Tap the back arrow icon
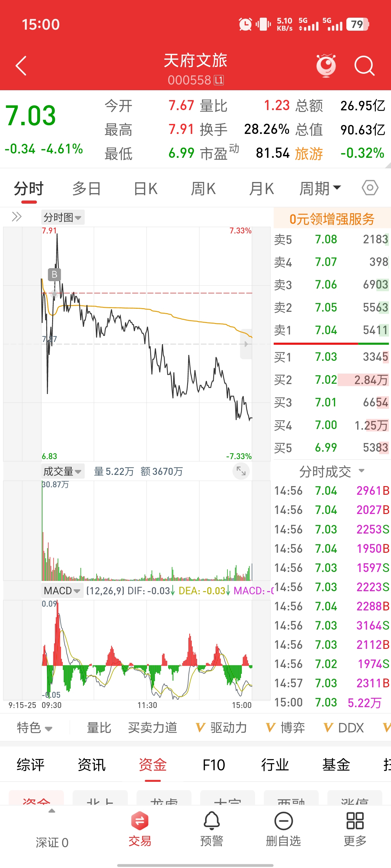The width and height of the screenshot is (391, 868). (x=21, y=66)
